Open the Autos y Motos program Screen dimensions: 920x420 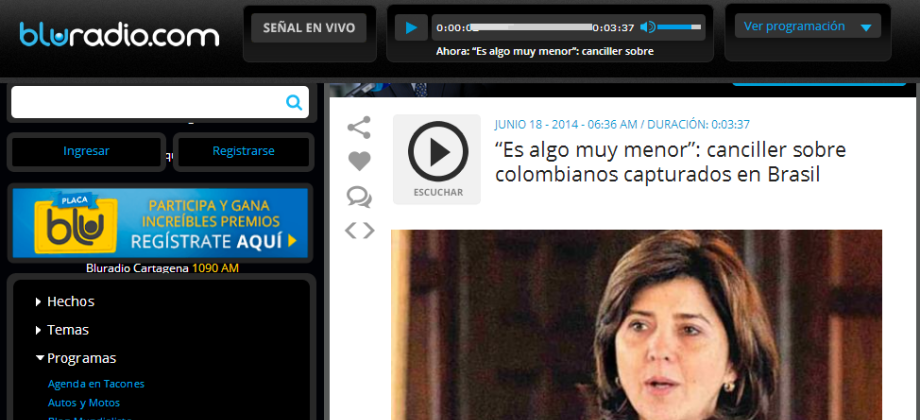click(84, 403)
